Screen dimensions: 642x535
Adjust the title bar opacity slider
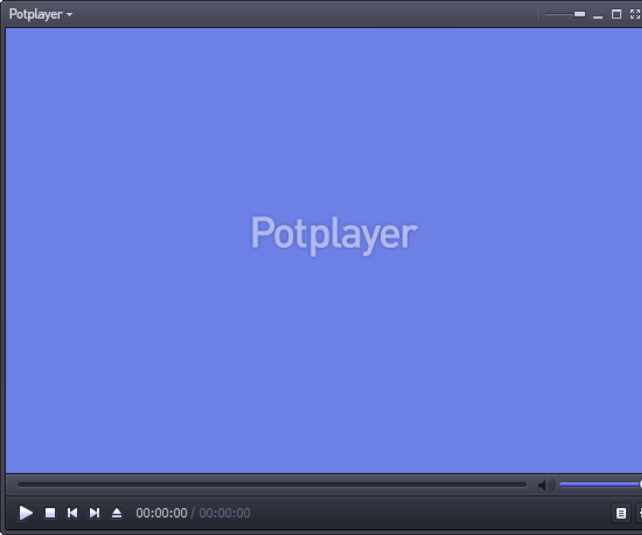pos(565,14)
